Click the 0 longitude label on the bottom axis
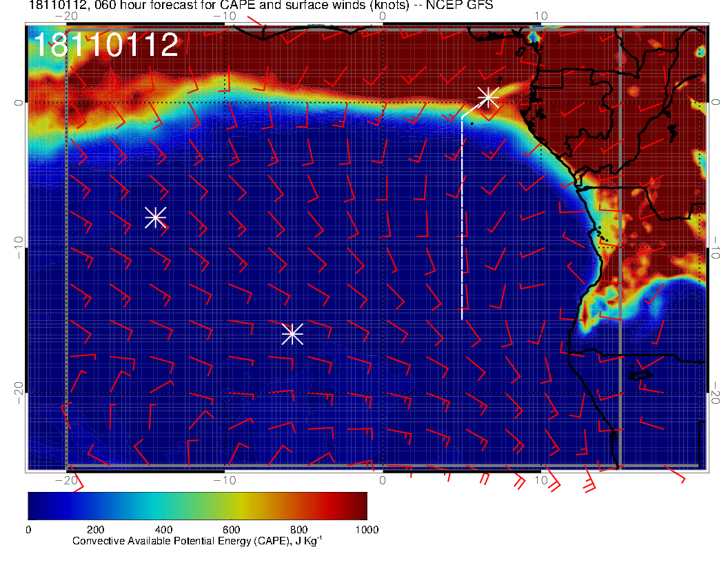This screenshot has width=728, height=563. (x=383, y=480)
